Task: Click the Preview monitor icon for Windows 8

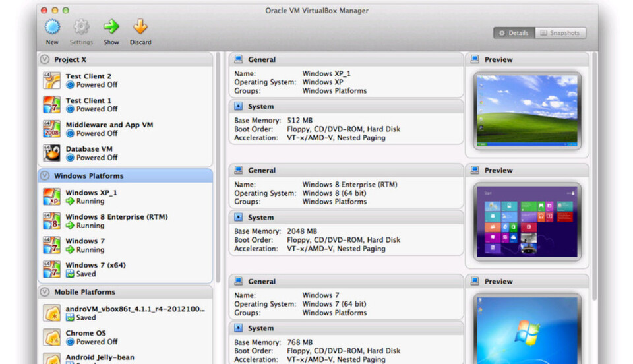Action: tap(475, 170)
